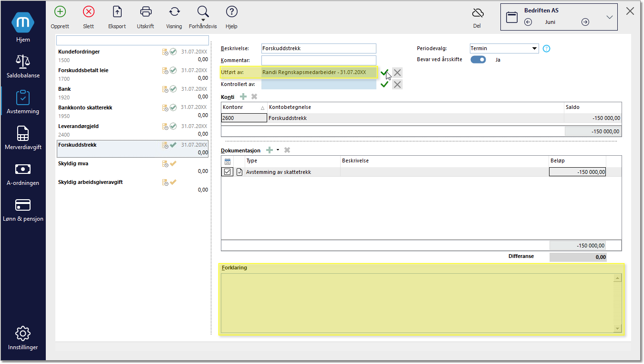Go to previous period arrow
The height and width of the screenshot is (364, 644).
pos(528,22)
